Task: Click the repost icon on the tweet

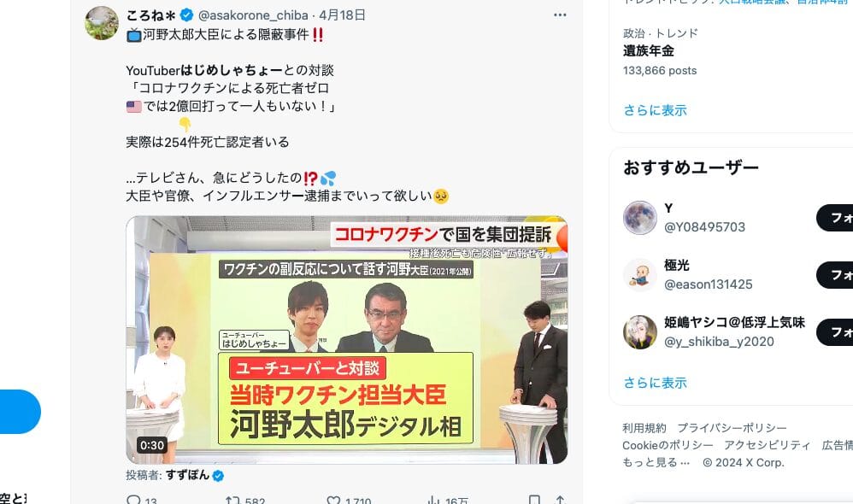Action: click(232, 500)
